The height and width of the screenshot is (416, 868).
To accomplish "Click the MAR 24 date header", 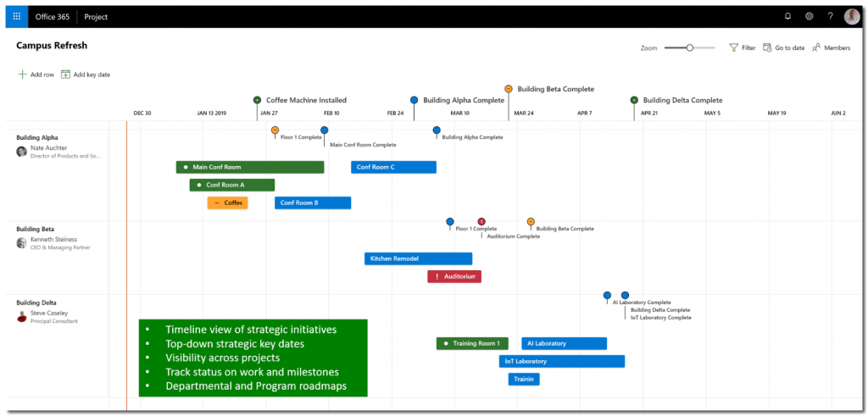I will point(524,114).
